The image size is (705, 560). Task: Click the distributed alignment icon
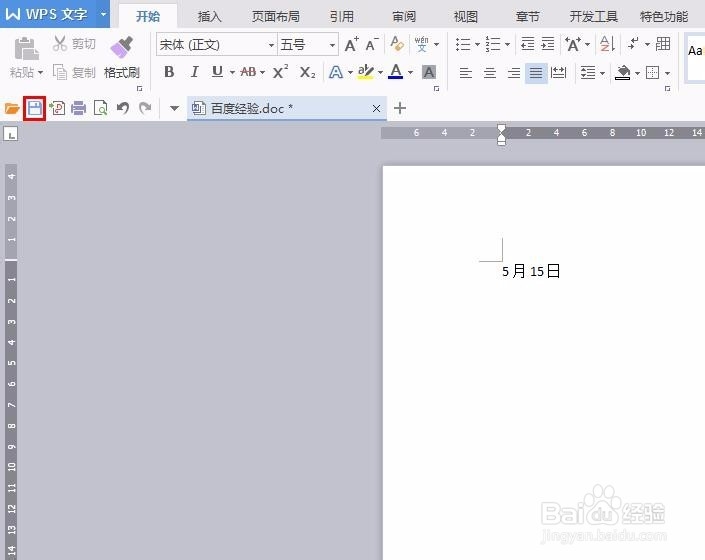(x=558, y=72)
